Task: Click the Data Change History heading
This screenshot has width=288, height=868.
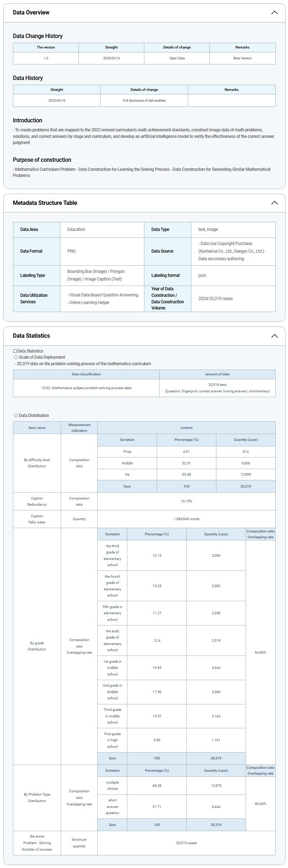Action: click(x=38, y=36)
